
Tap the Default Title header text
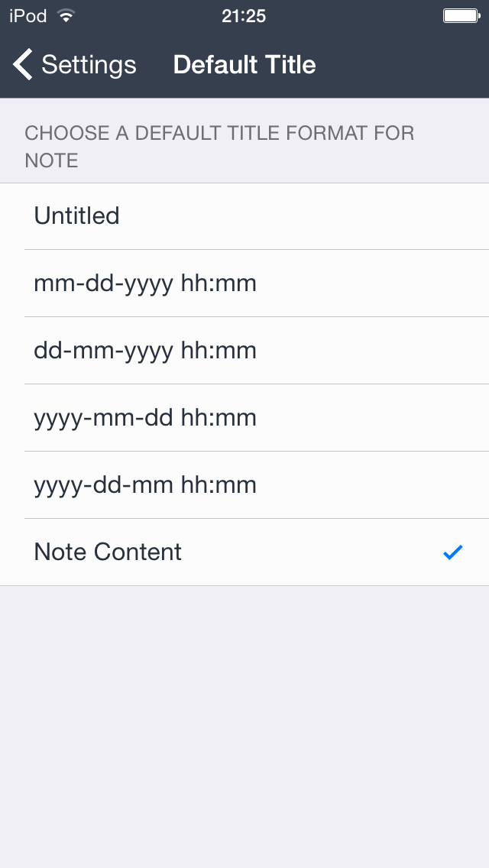[x=244, y=65]
